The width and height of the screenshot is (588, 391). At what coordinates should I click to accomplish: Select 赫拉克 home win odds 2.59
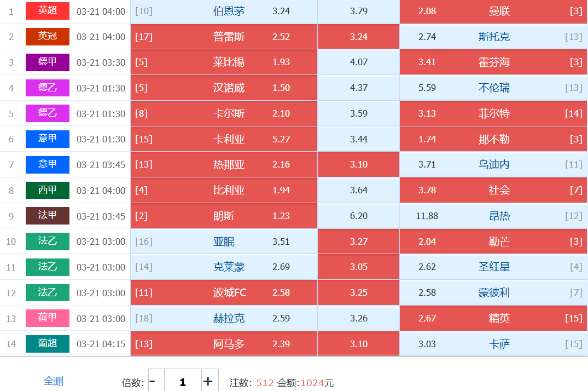tap(224, 318)
